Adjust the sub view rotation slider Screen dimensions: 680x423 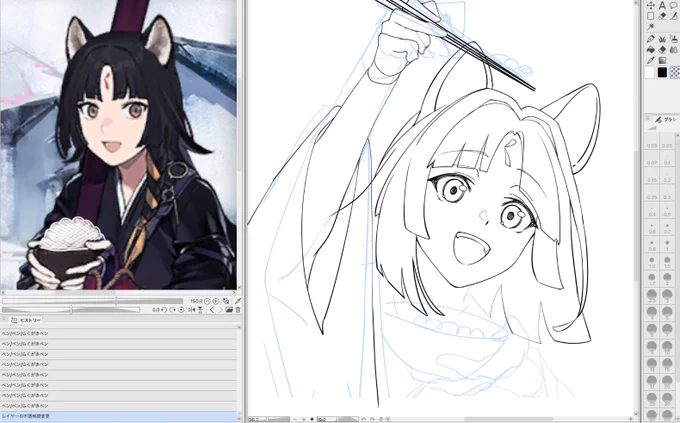[71, 310]
